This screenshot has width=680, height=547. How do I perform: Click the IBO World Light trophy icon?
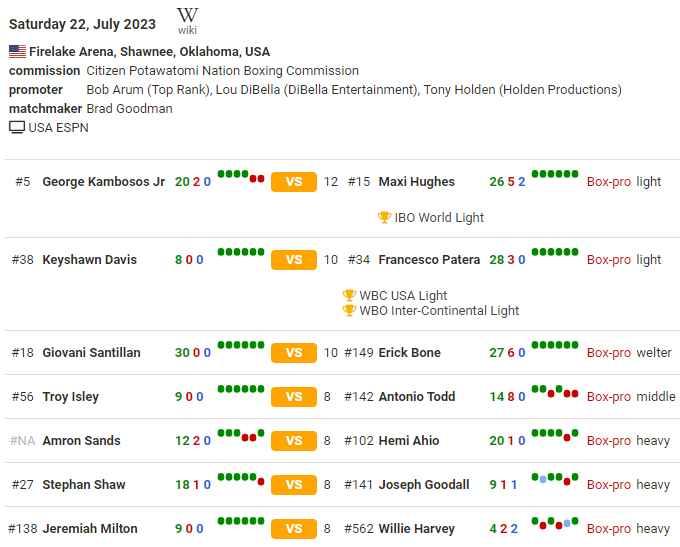click(384, 217)
